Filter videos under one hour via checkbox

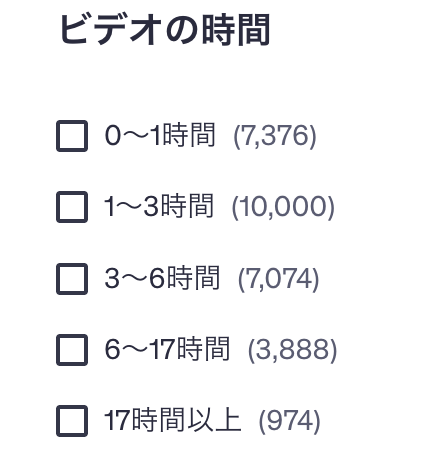pyautogui.click(x=72, y=136)
